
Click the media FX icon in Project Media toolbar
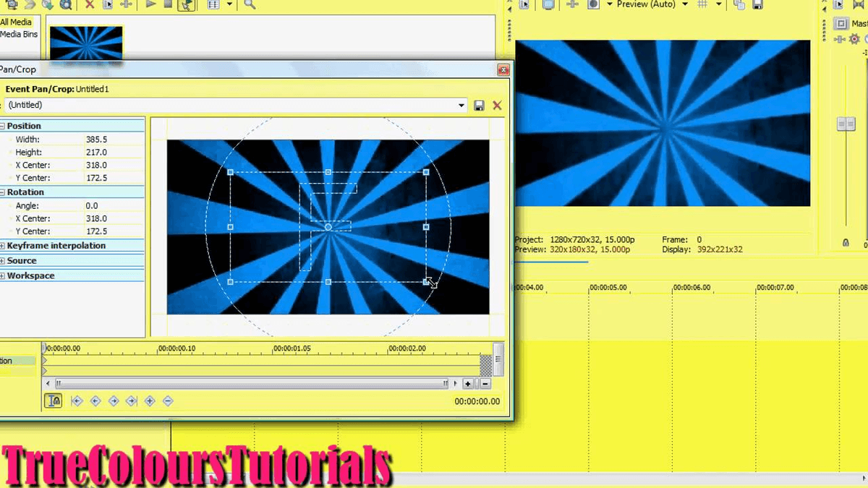pos(126,4)
